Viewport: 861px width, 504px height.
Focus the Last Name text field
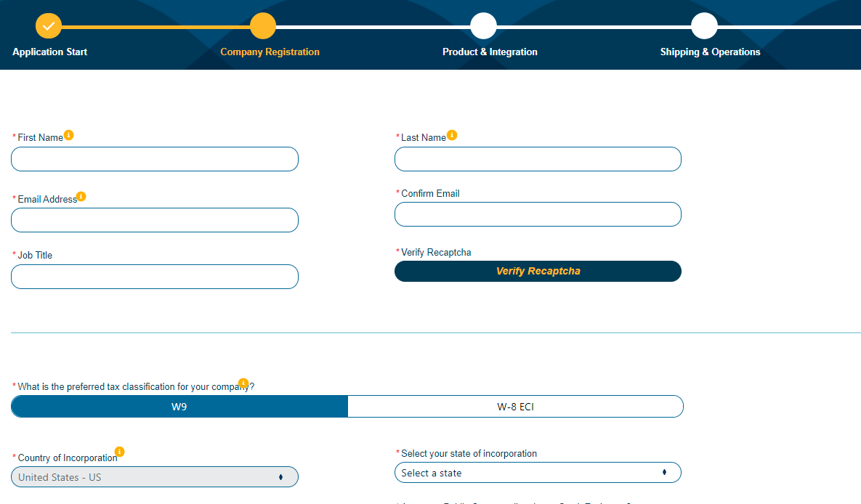(538, 159)
